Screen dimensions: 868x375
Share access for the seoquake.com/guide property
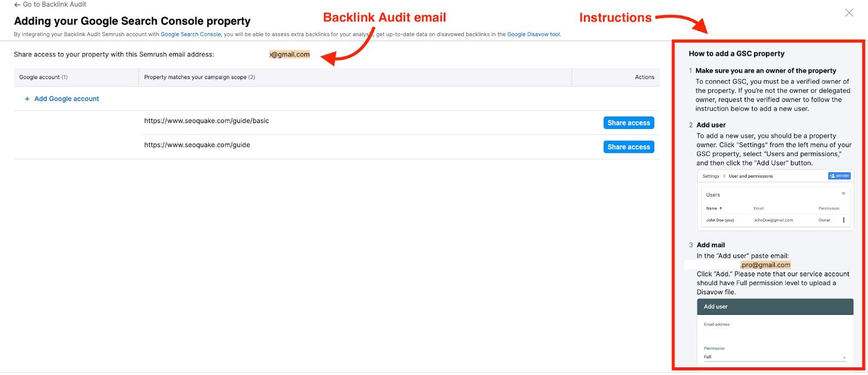628,147
